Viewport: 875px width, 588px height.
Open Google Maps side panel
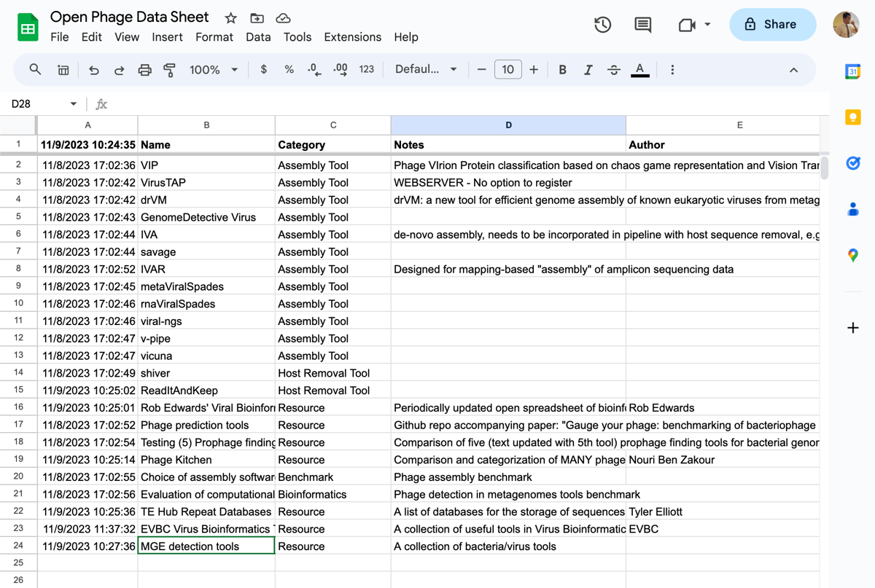853,255
